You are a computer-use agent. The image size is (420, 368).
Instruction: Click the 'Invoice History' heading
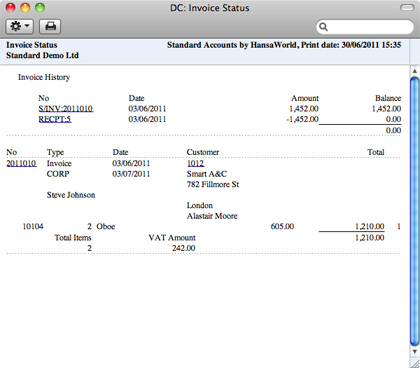click(44, 77)
